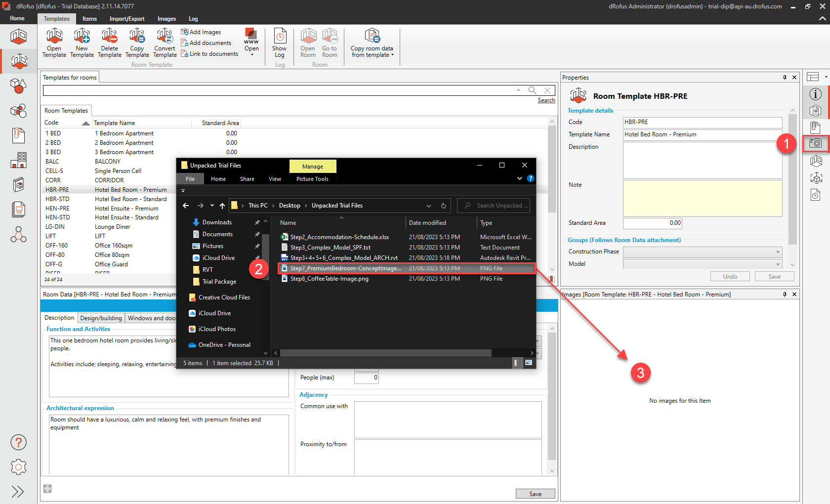Screen dimensions: 830x504
Task: Open the Images camera panel icon
Action: pyautogui.click(x=816, y=143)
